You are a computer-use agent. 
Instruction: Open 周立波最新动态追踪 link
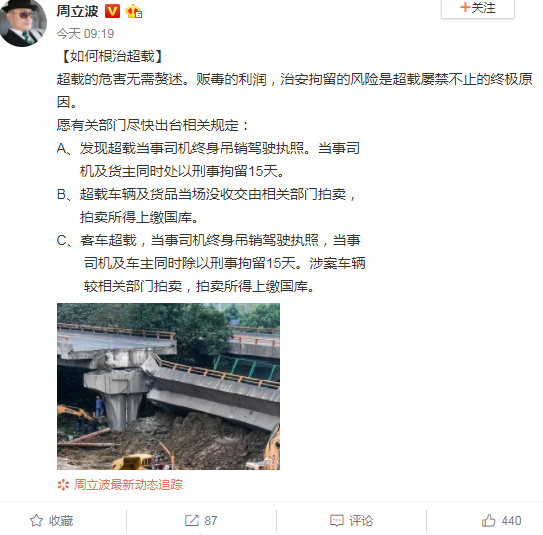point(128,484)
